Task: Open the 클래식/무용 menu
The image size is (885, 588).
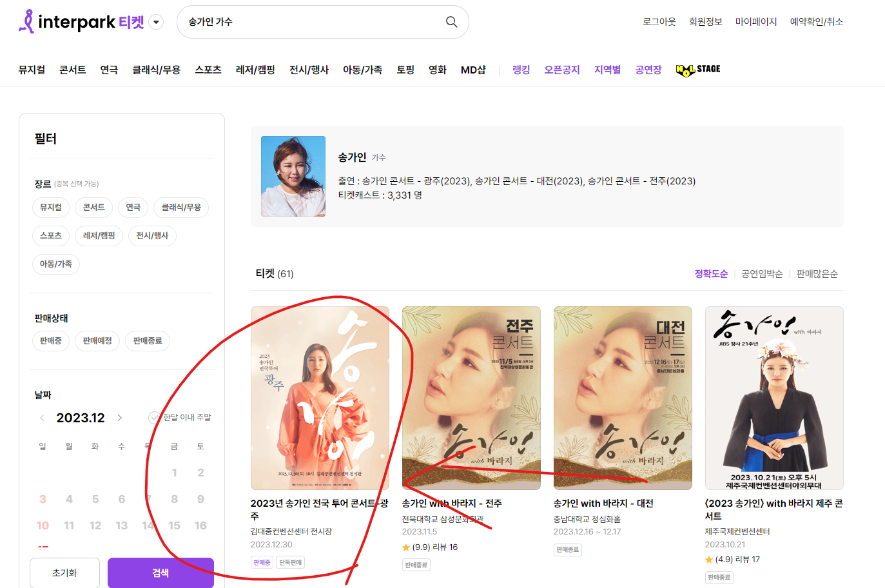Action: coord(157,70)
